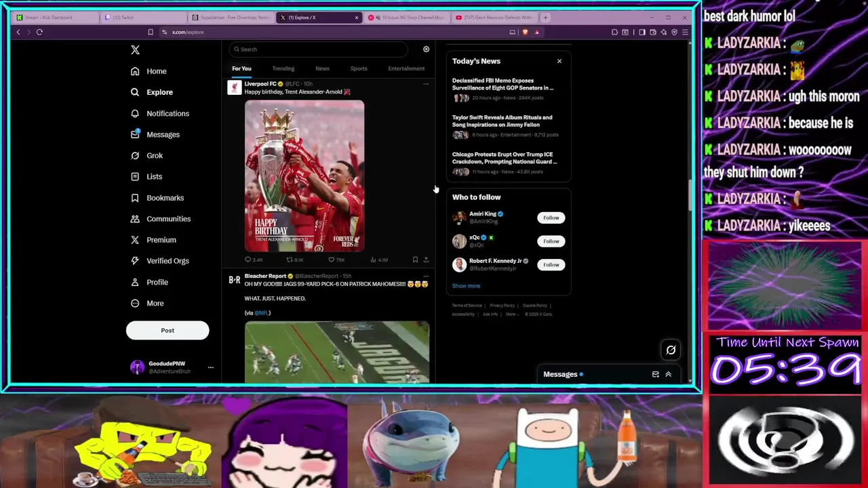
Task: Follow Robert F. Kennedy Jr
Action: 551,265
